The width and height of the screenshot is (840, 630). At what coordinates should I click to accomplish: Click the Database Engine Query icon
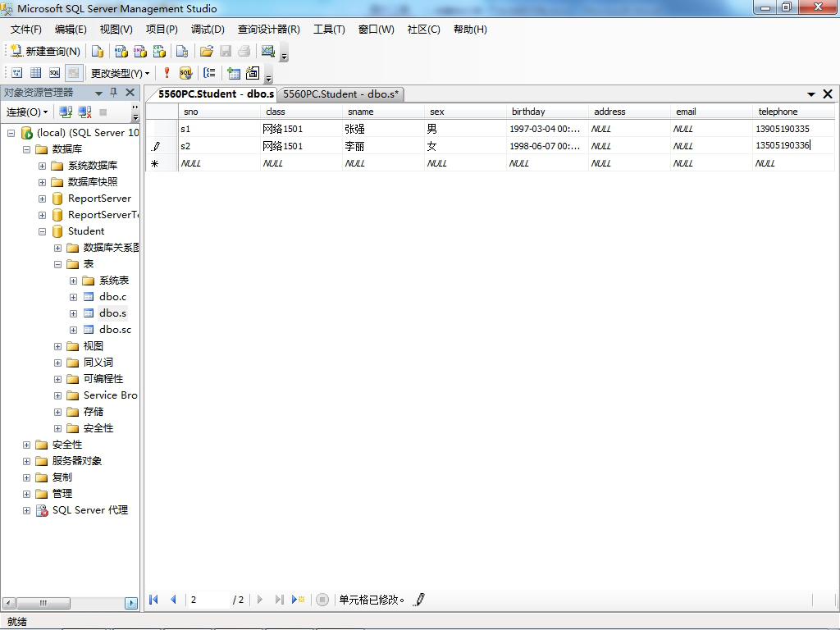pos(98,51)
